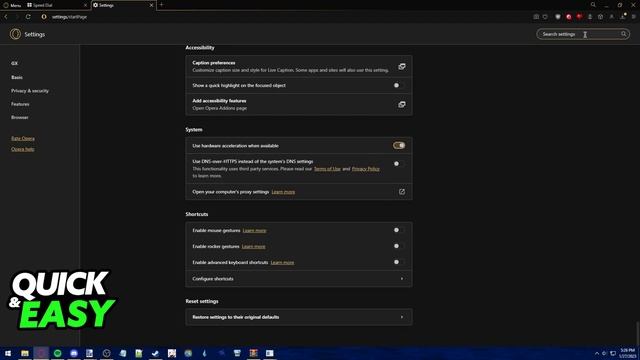Click Learn more for advanced keyboard shortcuts
Image resolution: width=640 pixels, height=360 pixels.
(x=282, y=262)
